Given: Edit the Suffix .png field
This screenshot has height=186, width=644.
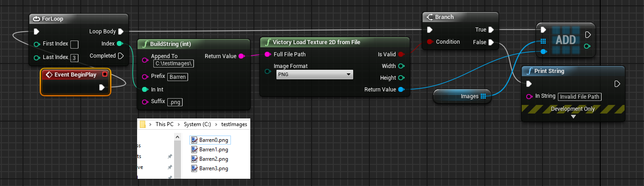Looking at the screenshot, I should pos(175,102).
